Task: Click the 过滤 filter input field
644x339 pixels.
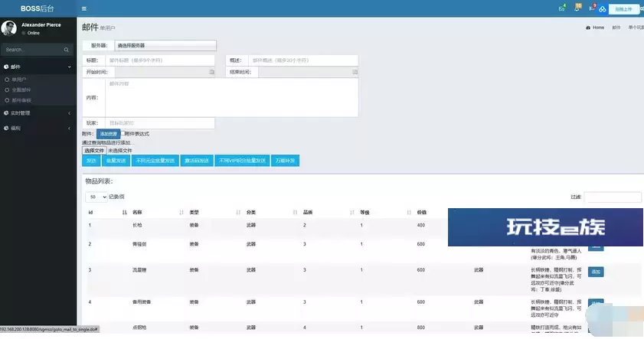Action: click(612, 197)
